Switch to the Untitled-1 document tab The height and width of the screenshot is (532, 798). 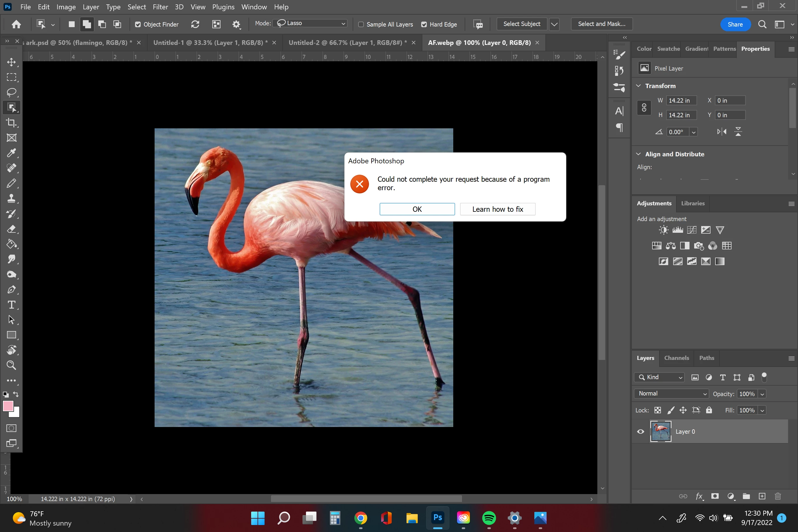(210, 43)
